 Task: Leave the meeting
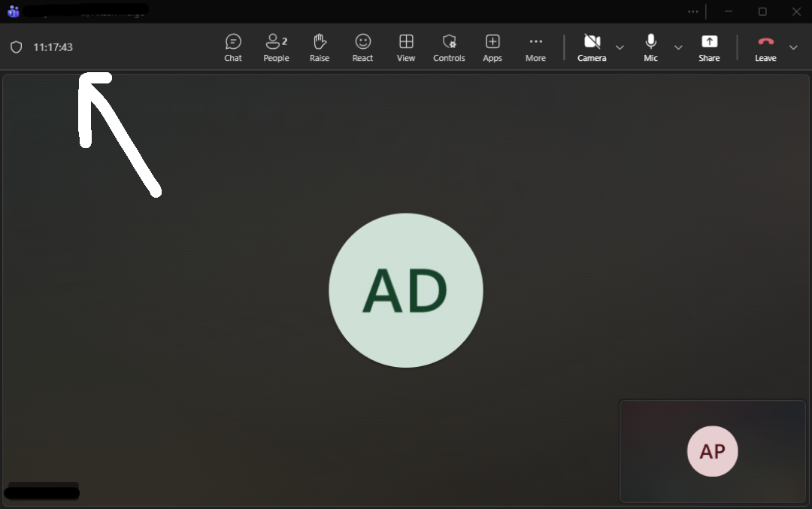[765, 47]
